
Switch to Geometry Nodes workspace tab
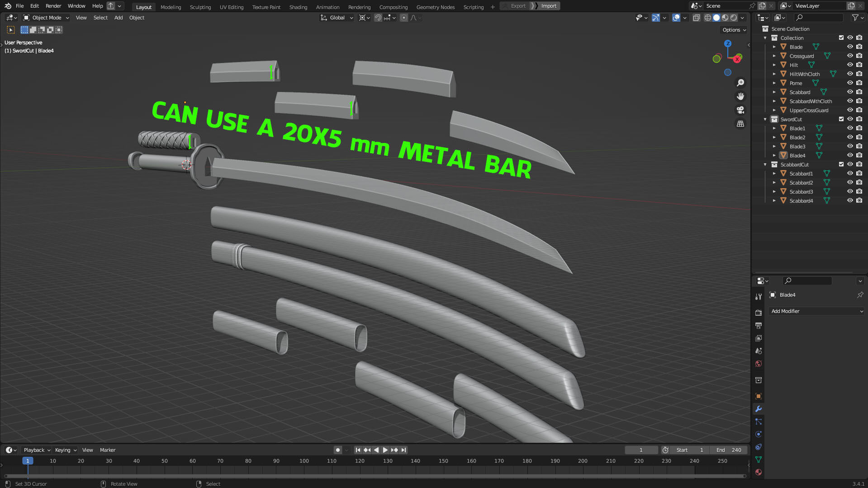pyautogui.click(x=435, y=7)
